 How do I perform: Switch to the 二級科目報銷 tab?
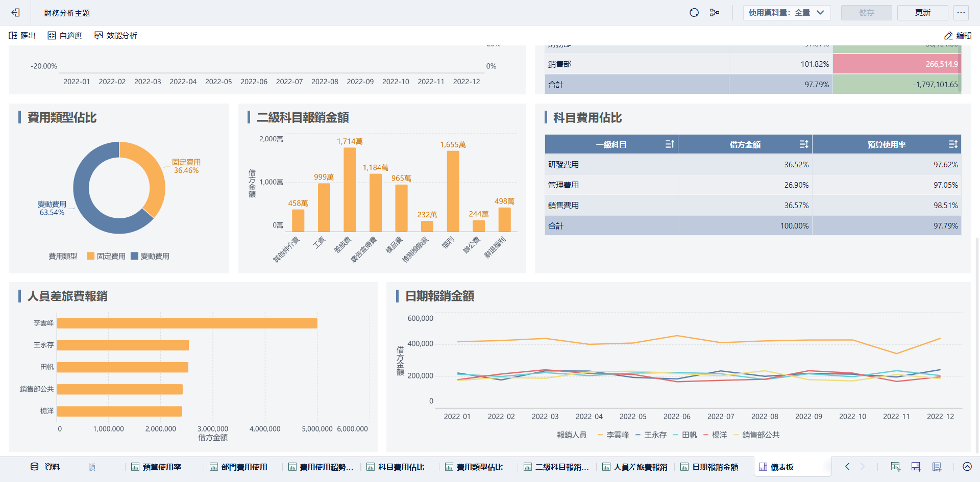(556, 467)
